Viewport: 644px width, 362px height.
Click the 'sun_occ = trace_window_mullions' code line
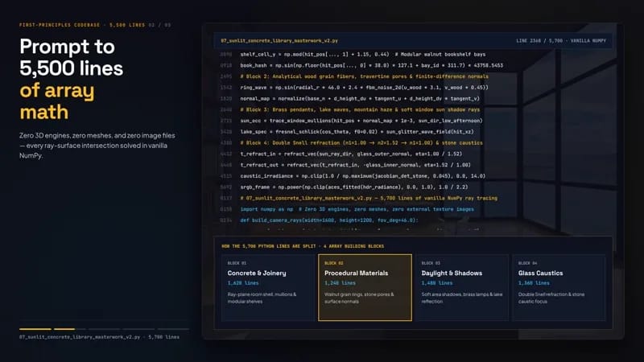coord(361,121)
